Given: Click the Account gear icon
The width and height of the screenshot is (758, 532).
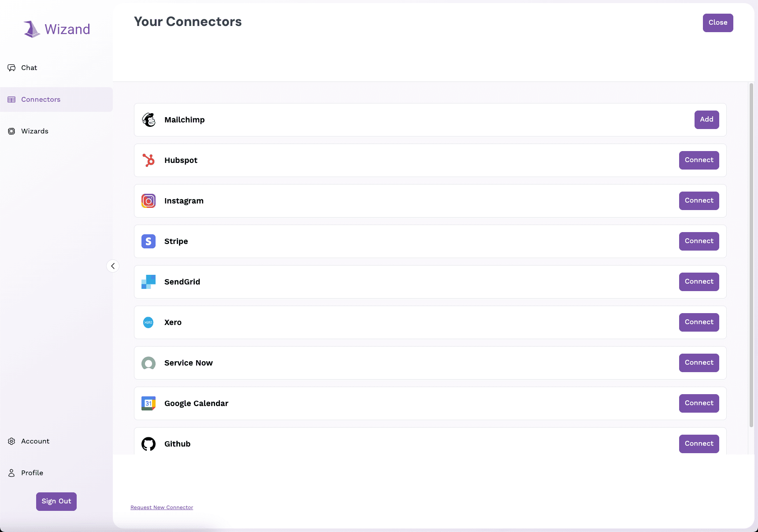Looking at the screenshot, I should 11,441.
